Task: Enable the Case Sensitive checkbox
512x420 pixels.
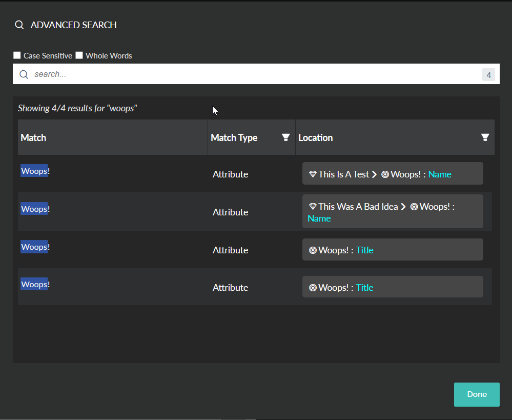Action: pyautogui.click(x=17, y=55)
